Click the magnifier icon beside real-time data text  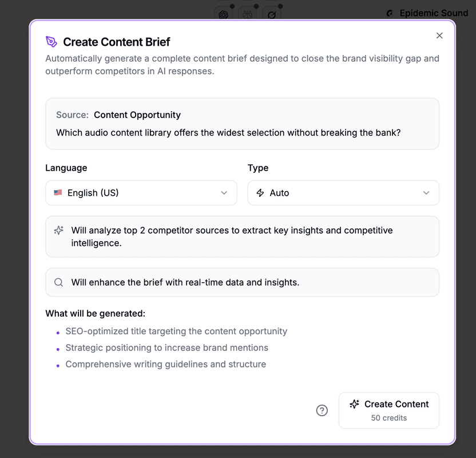pyautogui.click(x=59, y=282)
